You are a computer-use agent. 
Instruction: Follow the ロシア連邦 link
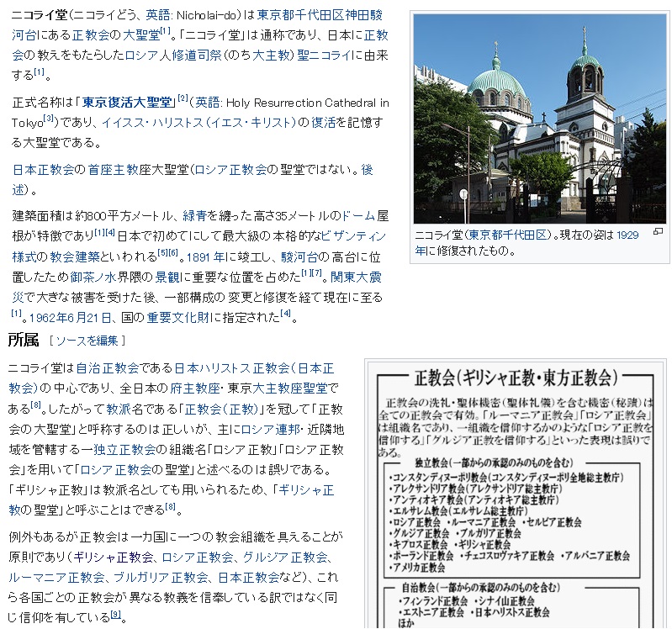(270, 429)
